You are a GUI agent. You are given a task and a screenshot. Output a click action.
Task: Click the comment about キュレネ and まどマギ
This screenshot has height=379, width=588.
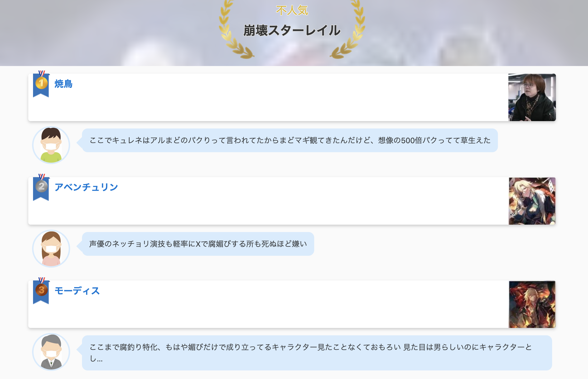click(x=290, y=140)
